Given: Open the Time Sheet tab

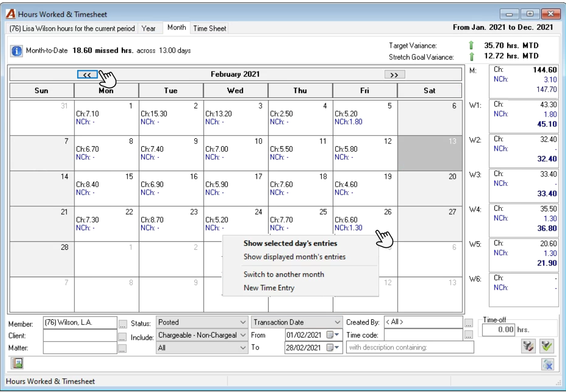Looking at the screenshot, I should click(210, 29).
